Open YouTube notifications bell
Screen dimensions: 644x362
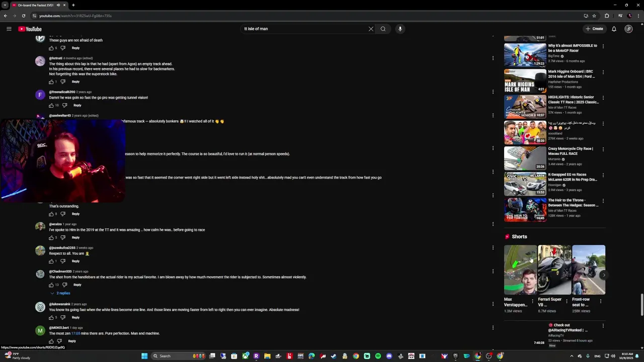coord(614,29)
